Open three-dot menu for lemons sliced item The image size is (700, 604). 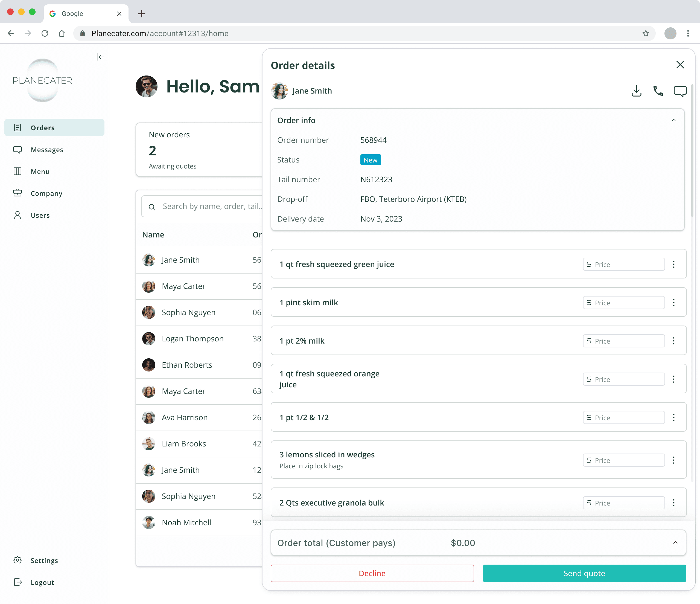click(x=674, y=460)
